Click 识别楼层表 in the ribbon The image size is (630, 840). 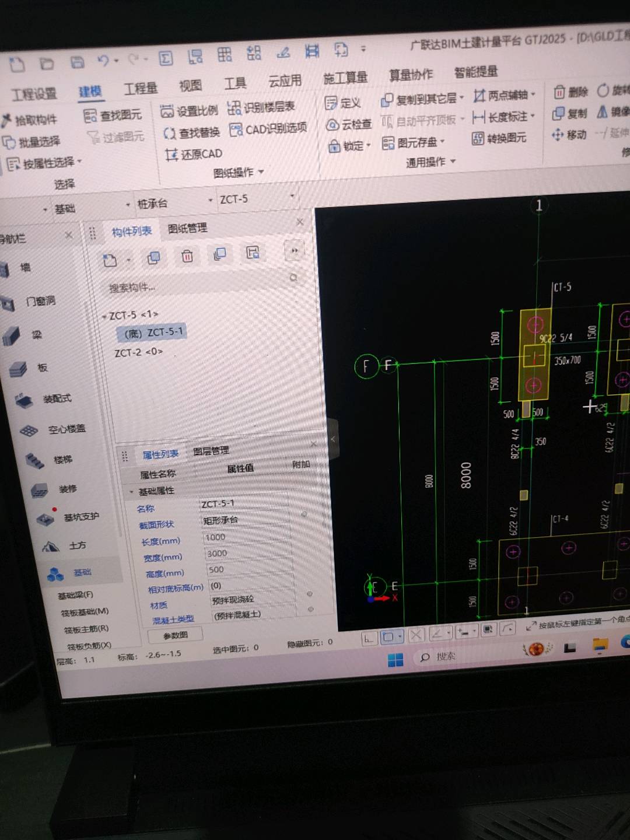[261, 107]
